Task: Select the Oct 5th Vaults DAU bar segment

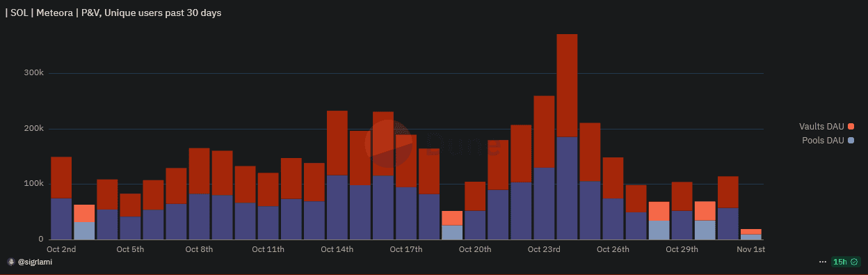Action: (x=130, y=205)
